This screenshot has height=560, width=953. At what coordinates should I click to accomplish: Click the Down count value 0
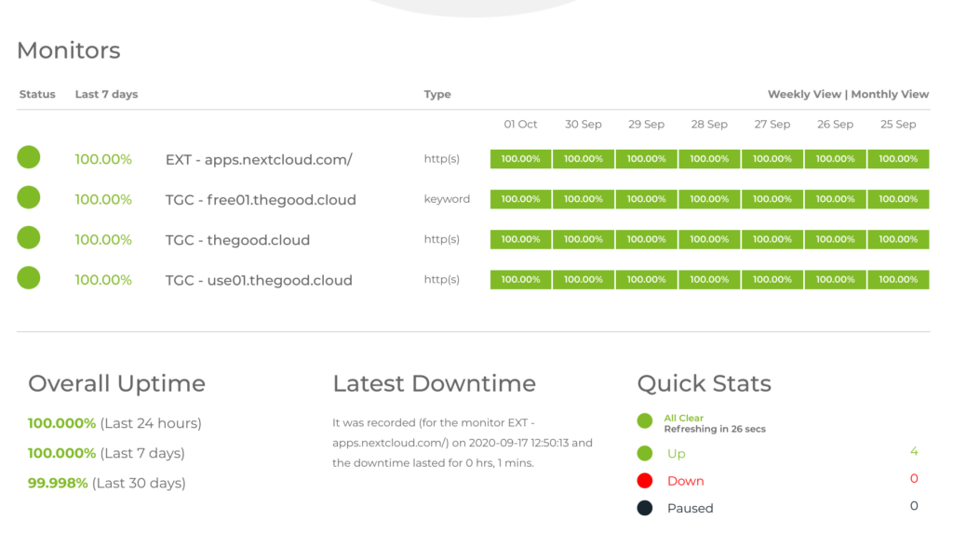point(914,479)
